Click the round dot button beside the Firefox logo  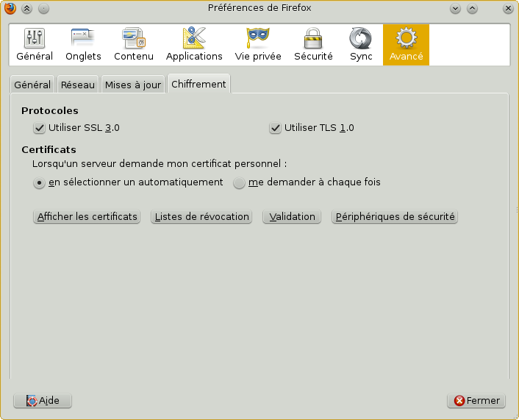[x=43, y=8]
